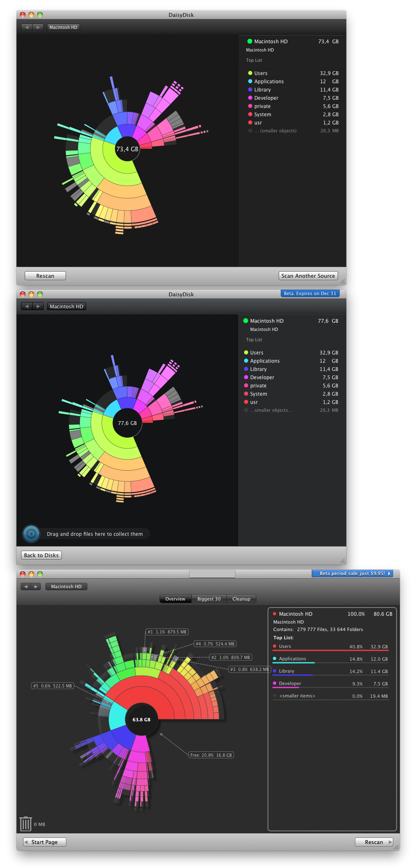Click the #4 0.7% 524.4 MB label
Image resolution: width=411 pixels, height=868 pixels.
click(x=215, y=644)
